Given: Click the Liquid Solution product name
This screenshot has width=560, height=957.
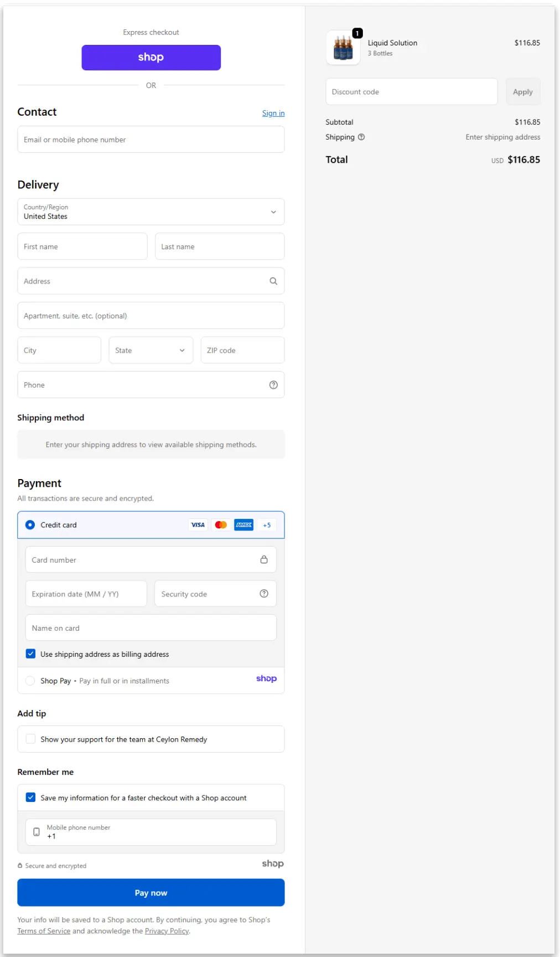Looking at the screenshot, I should [393, 43].
